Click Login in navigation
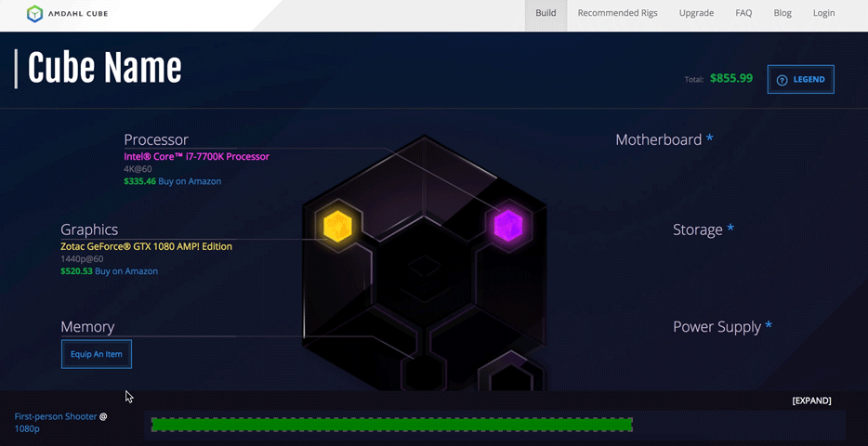The image size is (868, 446). 823,13
